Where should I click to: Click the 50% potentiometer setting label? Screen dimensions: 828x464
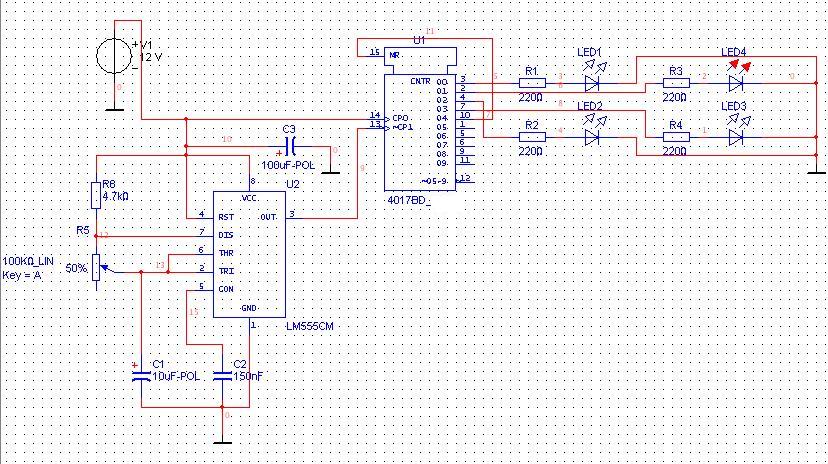click(x=76, y=269)
